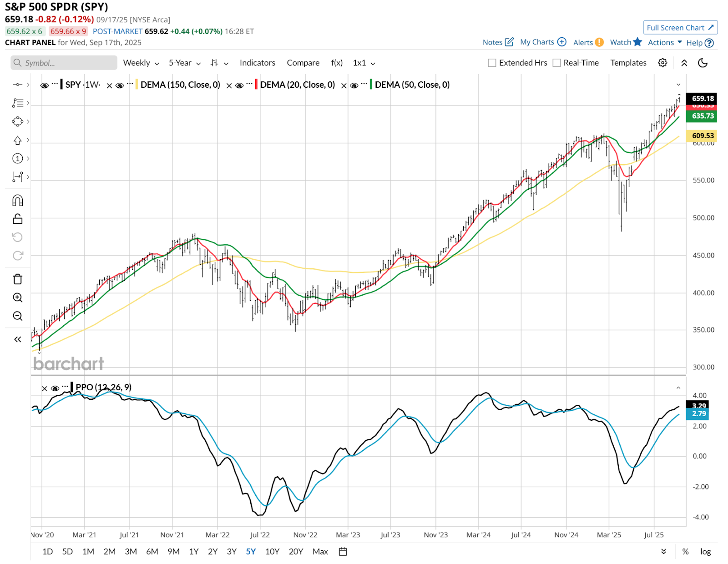Image resolution: width=728 pixels, height=564 pixels.
Task: Open the date range calendar icon
Action: pyautogui.click(x=343, y=552)
